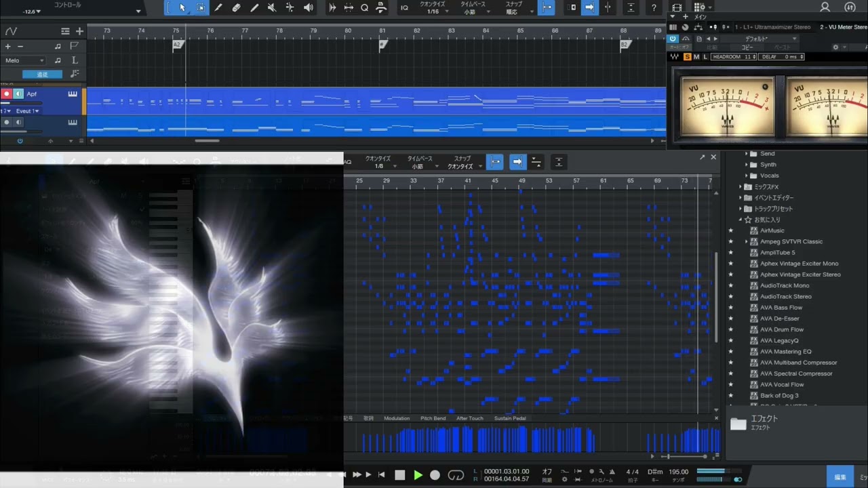Toggle the S button in VU Meter
This screenshot has height=488, width=868.
coord(687,57)
